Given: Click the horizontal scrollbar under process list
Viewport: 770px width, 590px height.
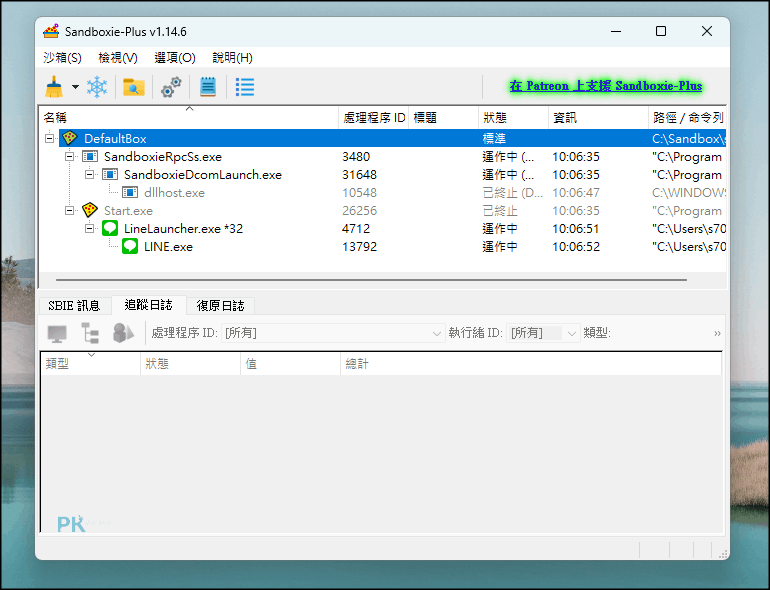Looking at the screenshot, I should 371,280.
